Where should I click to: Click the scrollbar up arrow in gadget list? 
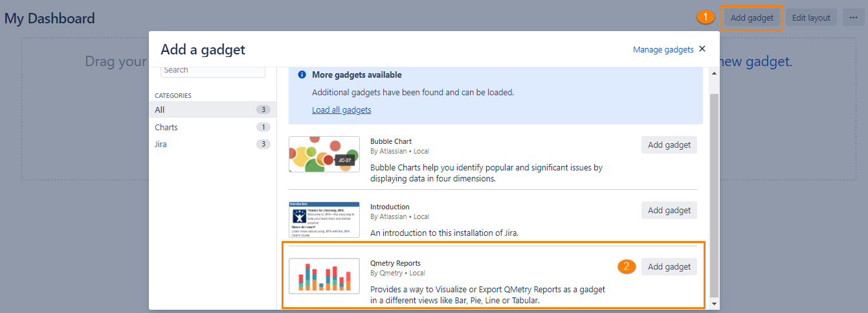pos(714,73)
